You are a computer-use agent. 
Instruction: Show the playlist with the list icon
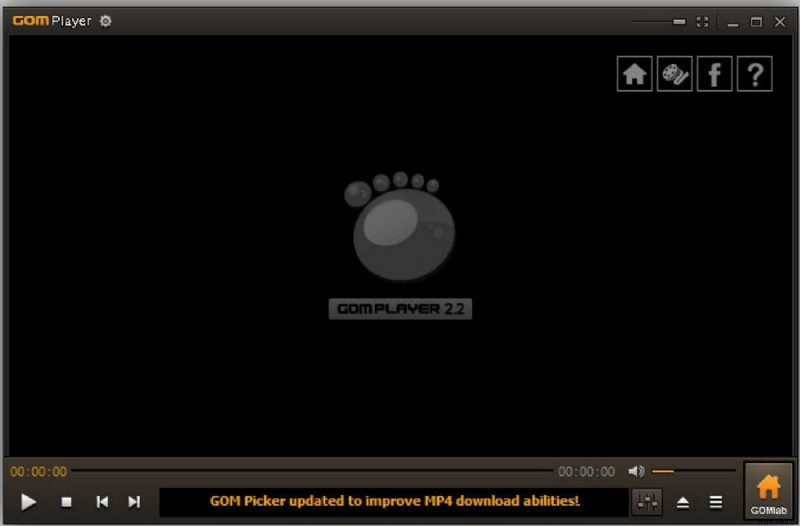pyautogui.click(x=716, y=503)
